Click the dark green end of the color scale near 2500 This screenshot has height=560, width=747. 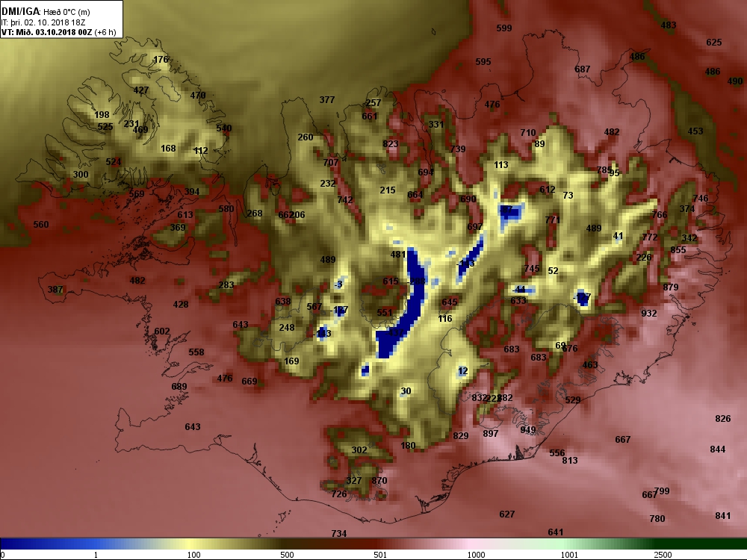[x=701, y=544]
